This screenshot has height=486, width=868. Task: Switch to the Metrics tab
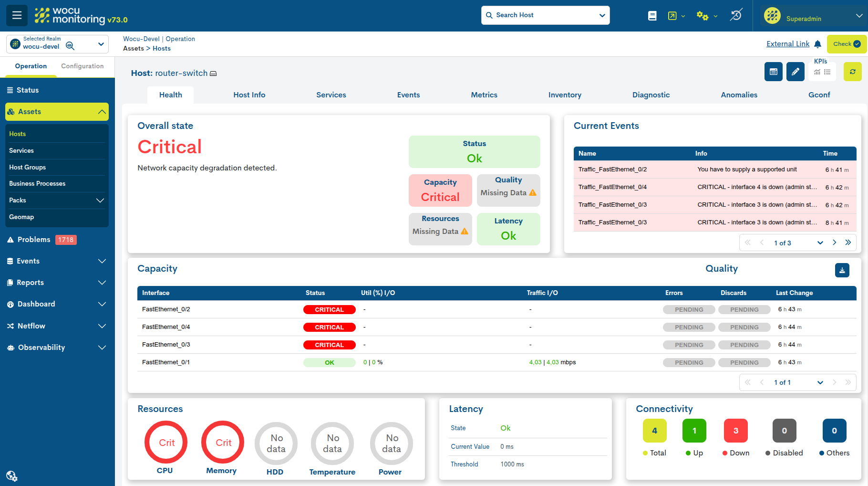click(x=484, y=95)
